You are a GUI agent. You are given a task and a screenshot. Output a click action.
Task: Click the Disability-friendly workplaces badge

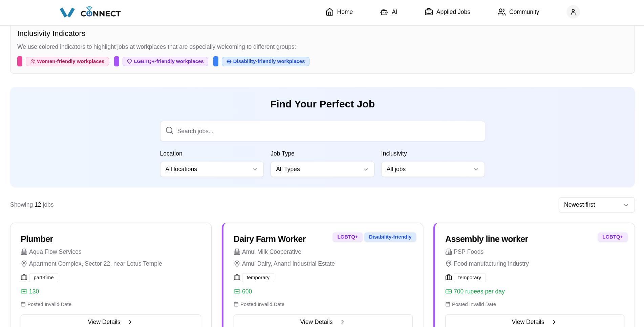coord(265,61)
